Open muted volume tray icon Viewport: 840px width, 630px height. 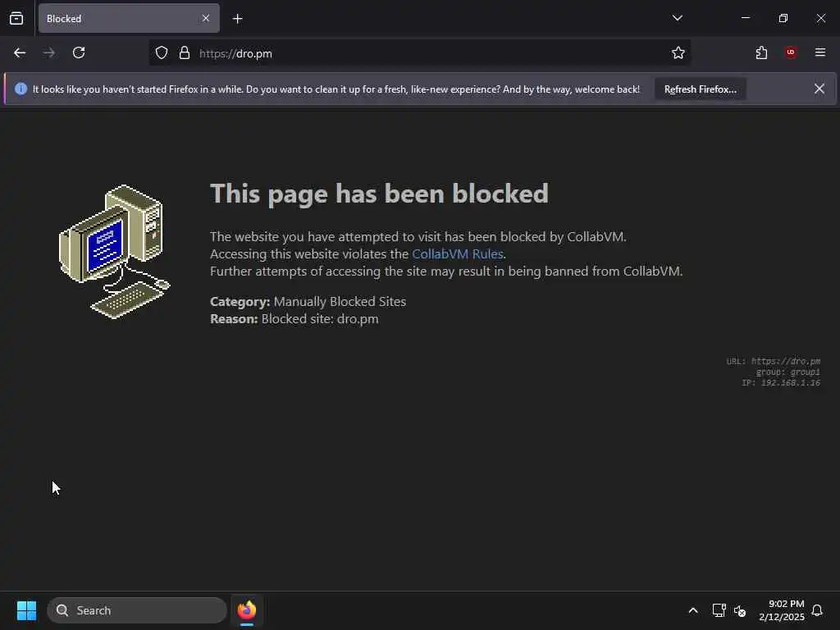point(740,610)
